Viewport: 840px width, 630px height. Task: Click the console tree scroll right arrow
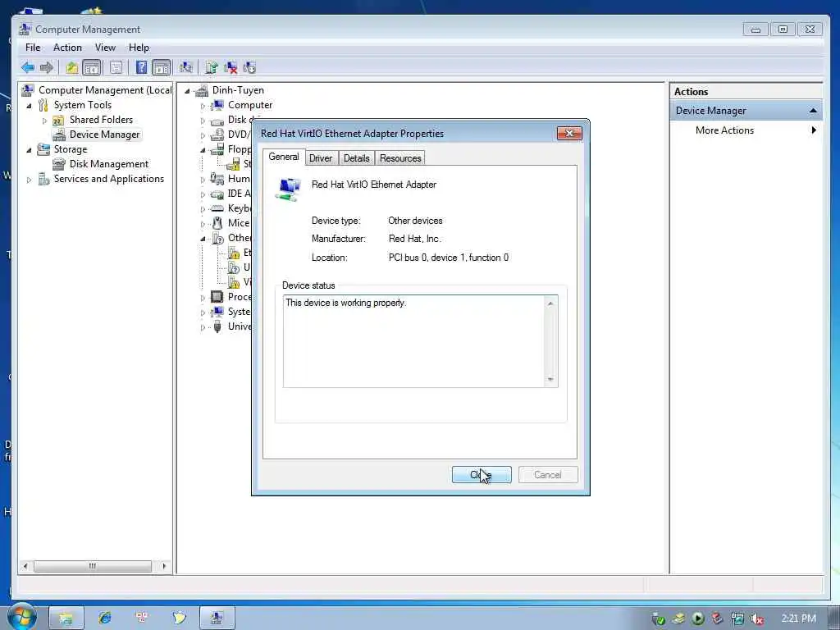(163, 566)
